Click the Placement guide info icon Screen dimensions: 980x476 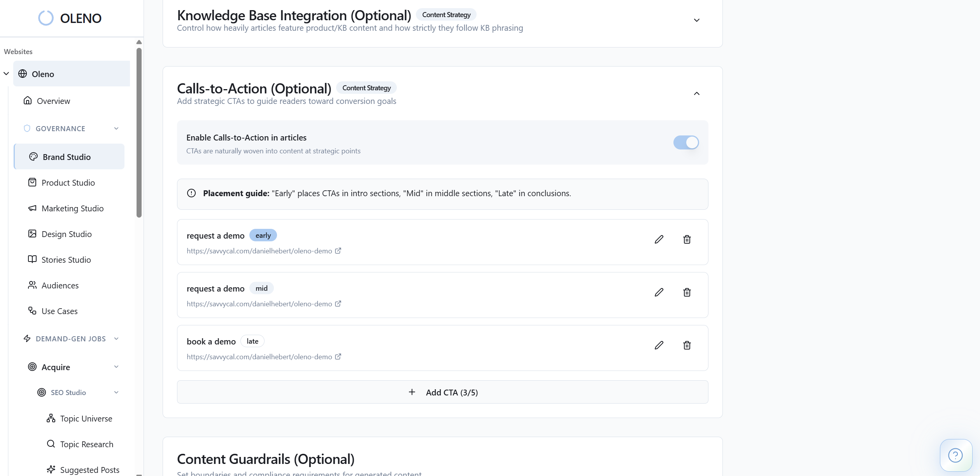click(191, 193)
